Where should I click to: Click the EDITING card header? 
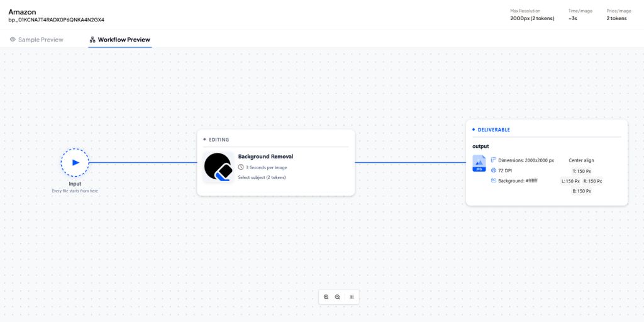(219, 140)
